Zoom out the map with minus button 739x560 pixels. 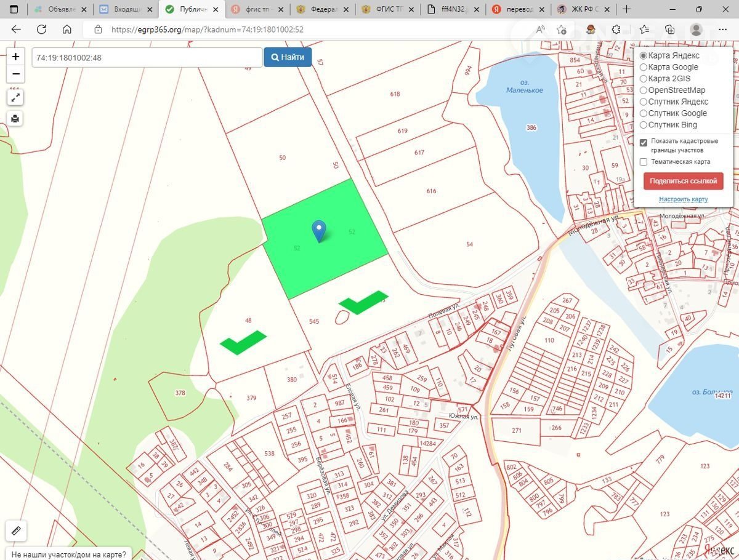(x=16, y=74)
